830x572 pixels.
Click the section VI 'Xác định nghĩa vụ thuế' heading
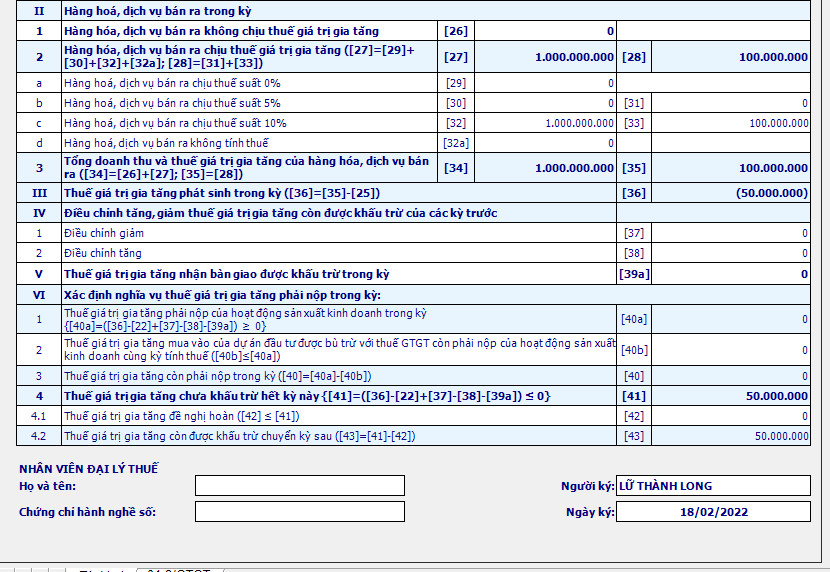222,295
